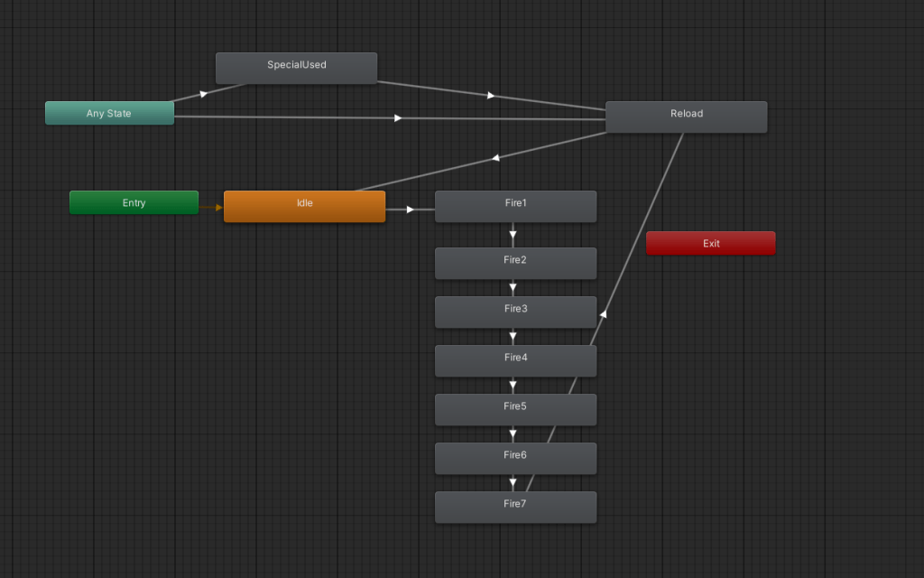The height and width of the screenshot is (578, 924).
Task: Click transition arrow between Fire1 and Fire2
Action: click(513, 239)
